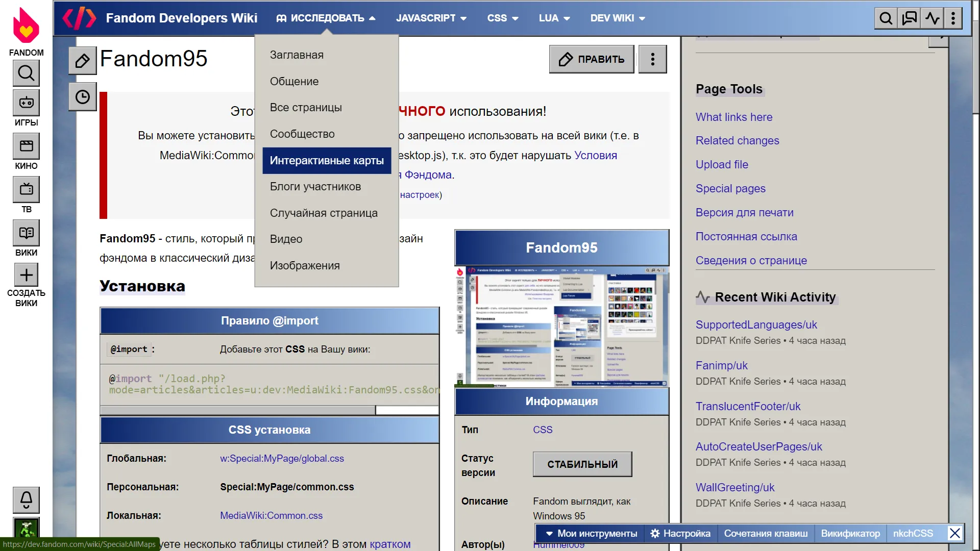Open WallGreeting/uk activity link
The height and width of the screenshot is (551, 980).
[734, 487]
